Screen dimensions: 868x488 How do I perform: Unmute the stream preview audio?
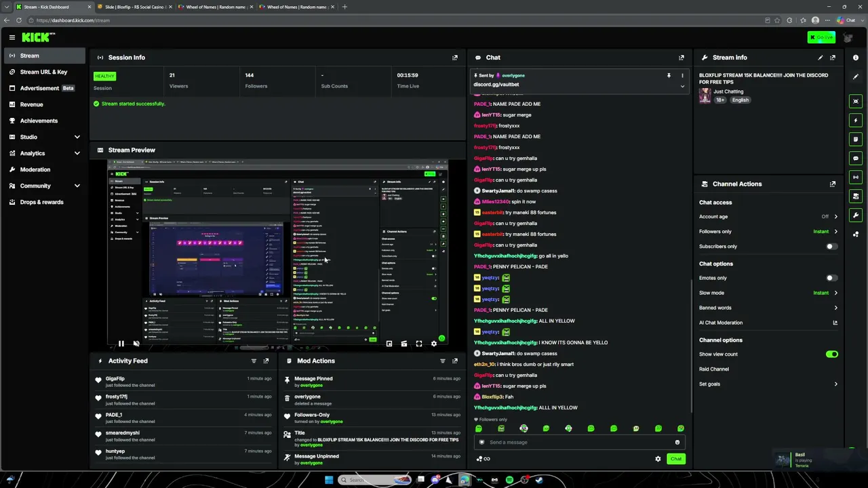coord(136,344)
